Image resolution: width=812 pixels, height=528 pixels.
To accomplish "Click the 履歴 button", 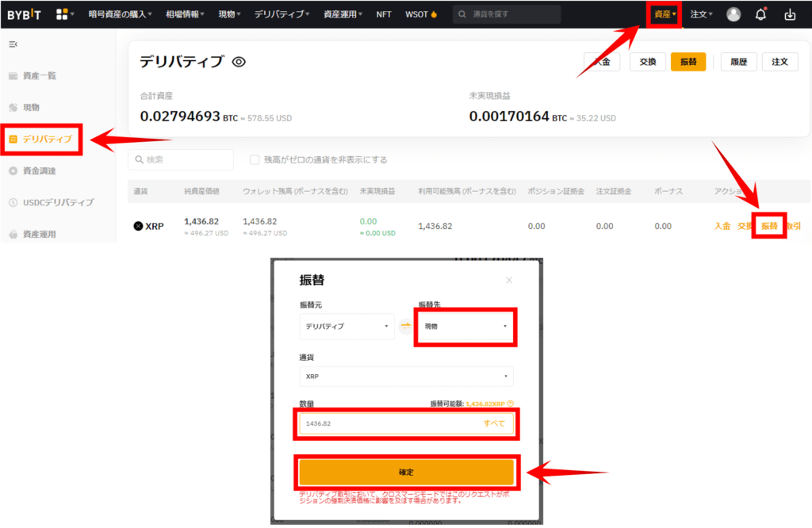I will tap(739, 62).
